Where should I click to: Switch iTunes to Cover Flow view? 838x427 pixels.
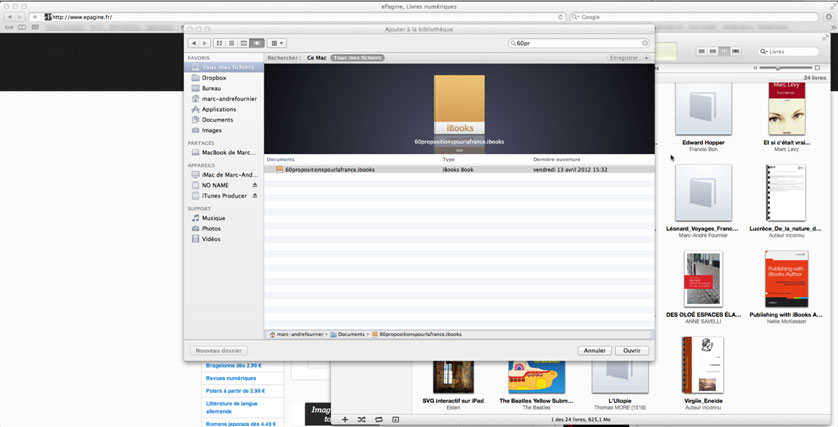[x=736, y=51]
